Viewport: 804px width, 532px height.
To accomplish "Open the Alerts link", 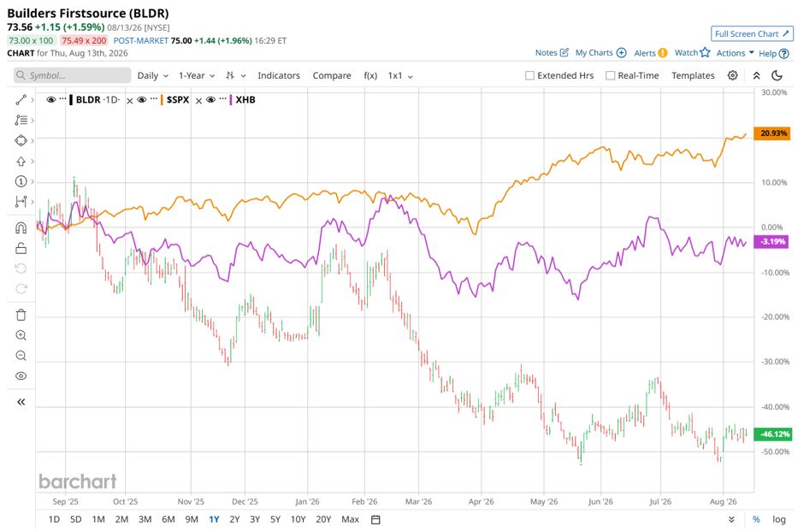I will point(650,53).
